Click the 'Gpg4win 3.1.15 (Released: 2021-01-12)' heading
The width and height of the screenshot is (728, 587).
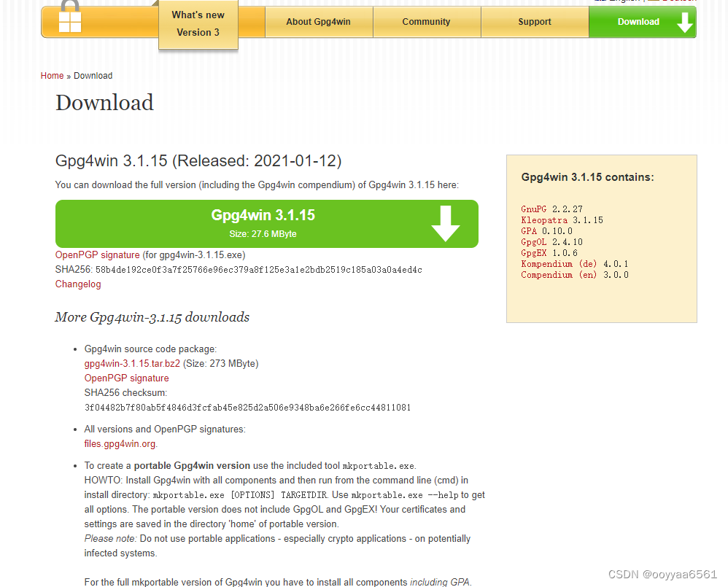198,161
